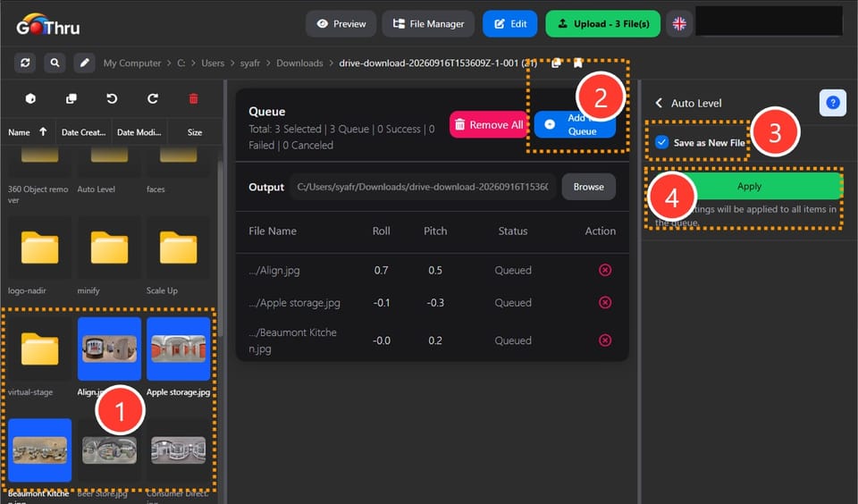Go to C: breadcrumb

tap(181, 63)
